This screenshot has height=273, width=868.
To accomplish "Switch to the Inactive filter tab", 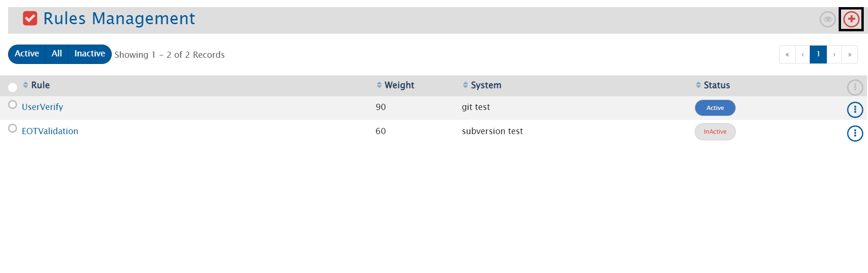I will [x=89, y=54].
